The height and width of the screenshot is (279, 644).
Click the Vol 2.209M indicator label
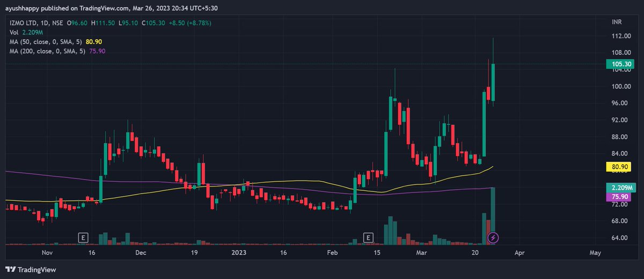pos(25,32)
